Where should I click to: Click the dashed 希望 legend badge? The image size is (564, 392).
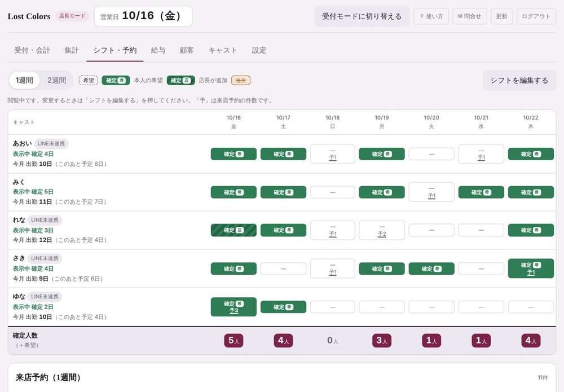89,80
